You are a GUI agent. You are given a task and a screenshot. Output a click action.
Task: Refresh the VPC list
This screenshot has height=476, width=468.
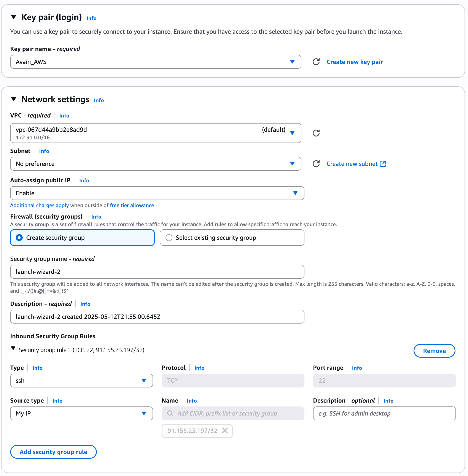316,133
